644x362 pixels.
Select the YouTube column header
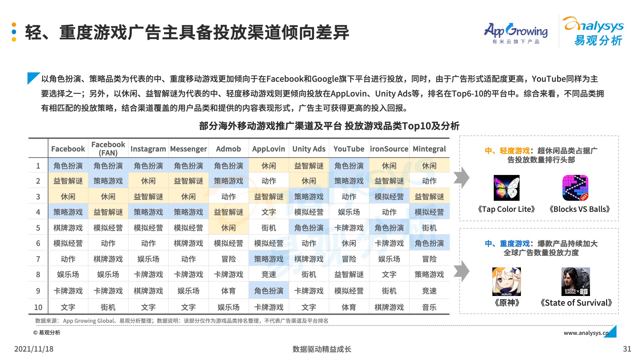349,149
